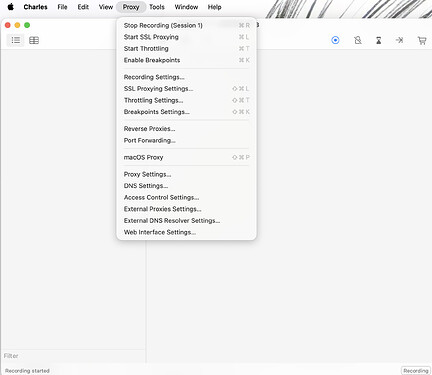Select Enable Breakpoints

pyautogui.click(x=187, y=60)
